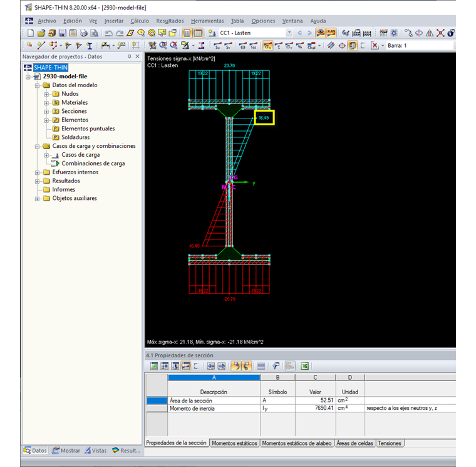The height and width of the screenshot is (467, 476).
Task: Open the Archivo menu
Action: (47, 21)
